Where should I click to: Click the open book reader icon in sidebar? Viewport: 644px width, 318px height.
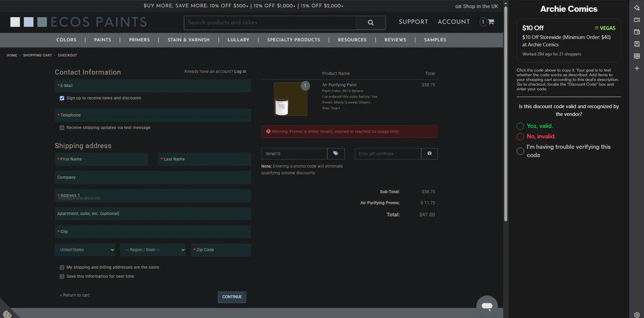637,56
